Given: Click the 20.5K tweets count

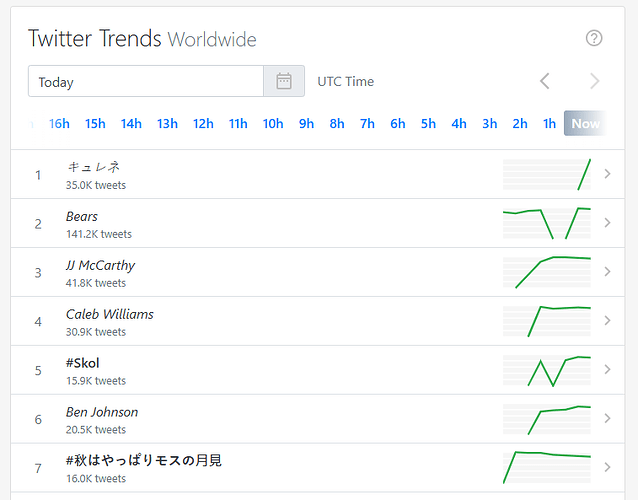Looking at the screenshot, I should [96, 430].
